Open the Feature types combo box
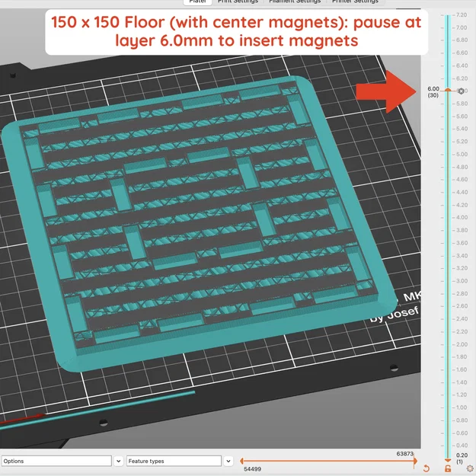 tap(174, 461)
